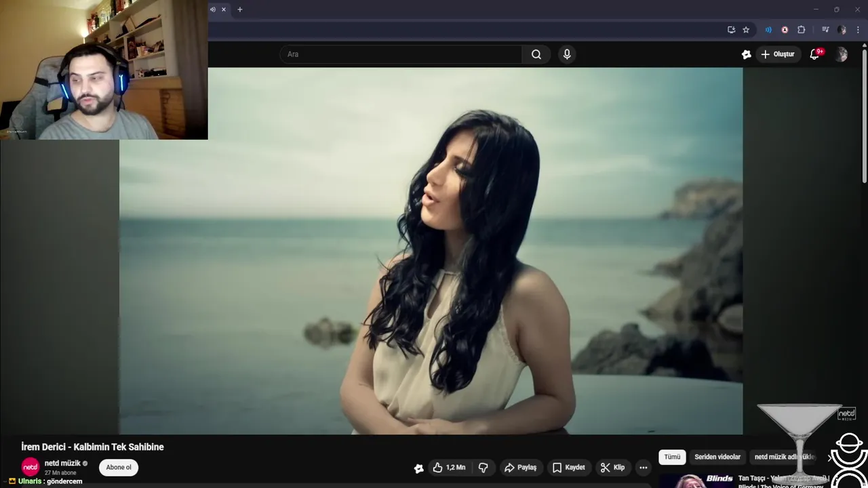Open Chrome profile avatar in toolbar

tap(842, 30)
